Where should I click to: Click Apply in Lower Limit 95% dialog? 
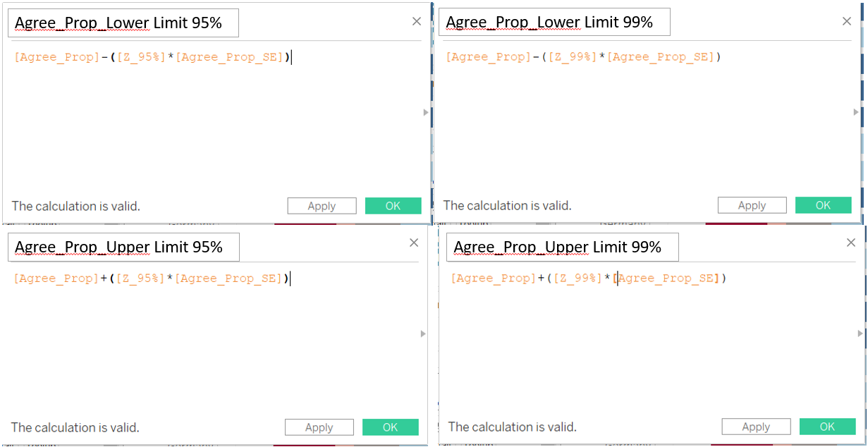tap(322, 206)
